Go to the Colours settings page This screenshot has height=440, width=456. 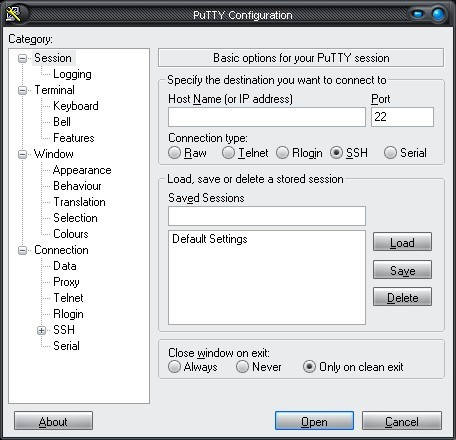pyautogui.click(x=71, y=234)
